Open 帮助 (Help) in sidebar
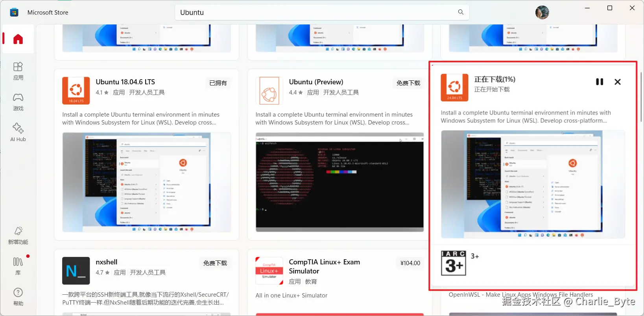This screenshot has width=644, height=316. point(18,297)
